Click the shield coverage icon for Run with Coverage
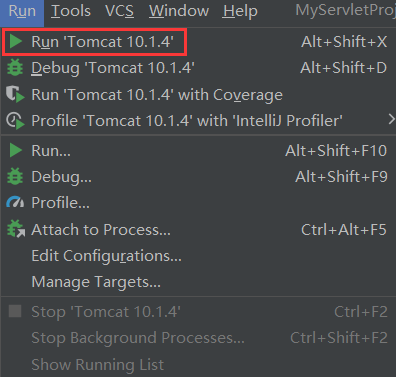This screenshot has width=396, height=377. [x=15, y=94]
